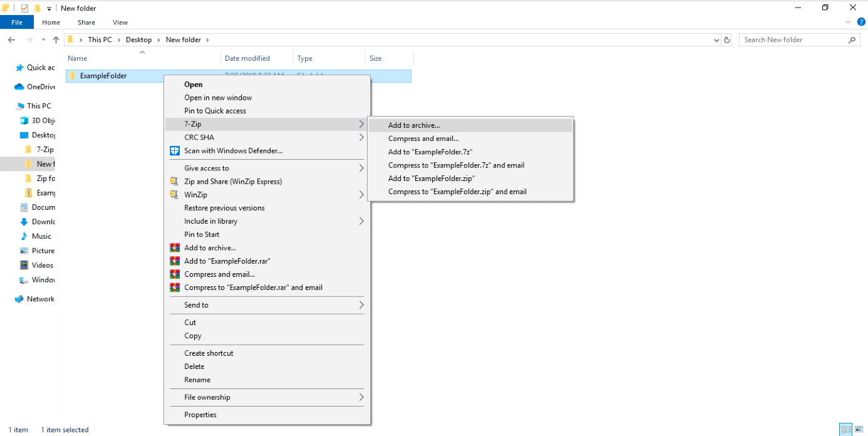Expand the 7-Zip submenu arrow
This screenshot has height=436, width=868.
pyautogui.click(x=361, y=124)
